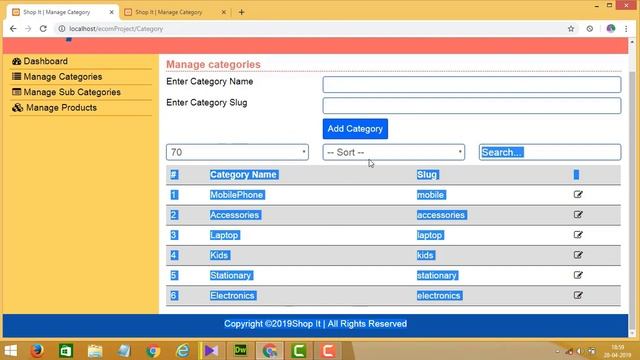Click the Laptop category name
Screen dimensions: 640x360
[x=224, y=235]
